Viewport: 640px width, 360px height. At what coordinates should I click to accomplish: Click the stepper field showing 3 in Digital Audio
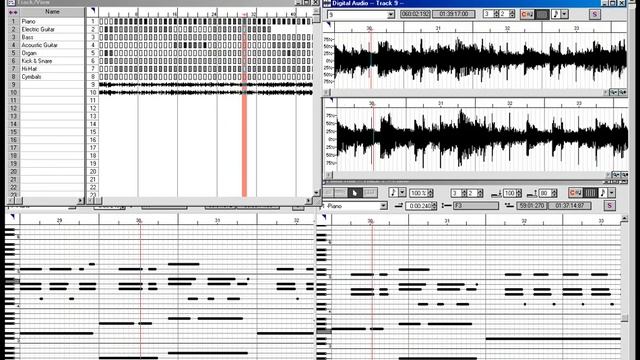point(491,14)
